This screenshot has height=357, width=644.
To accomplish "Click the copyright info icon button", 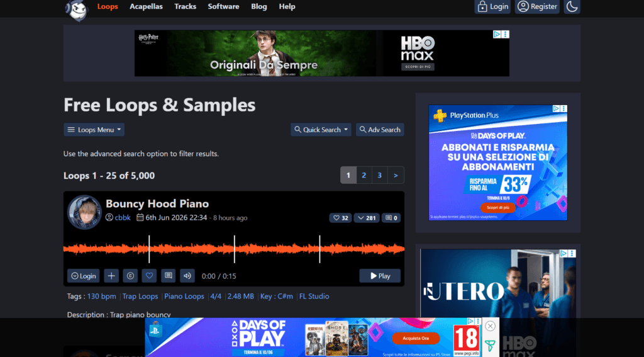I will (x=130, y=276).
